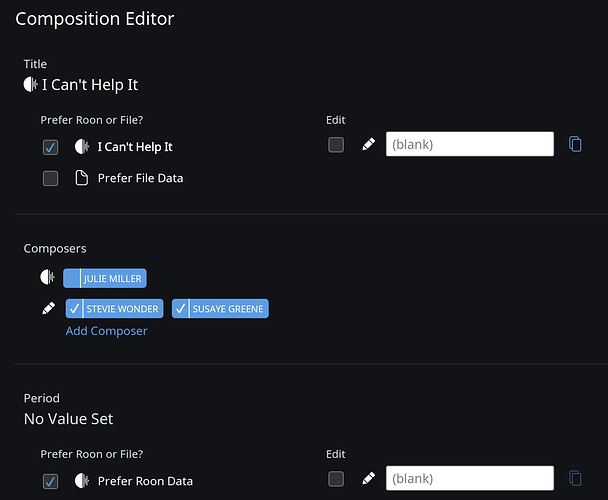Focus the Title edit (blank) text field
This screenshot has height=500, width=608.
click(x=470, y=144)
